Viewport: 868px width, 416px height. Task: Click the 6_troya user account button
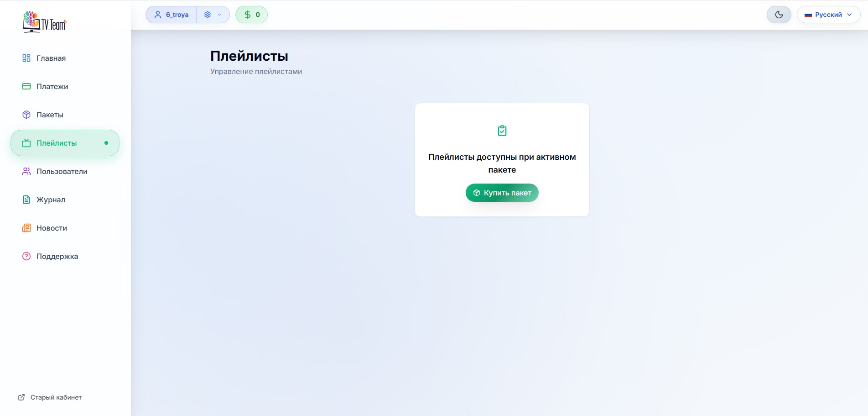click(172, 15)
